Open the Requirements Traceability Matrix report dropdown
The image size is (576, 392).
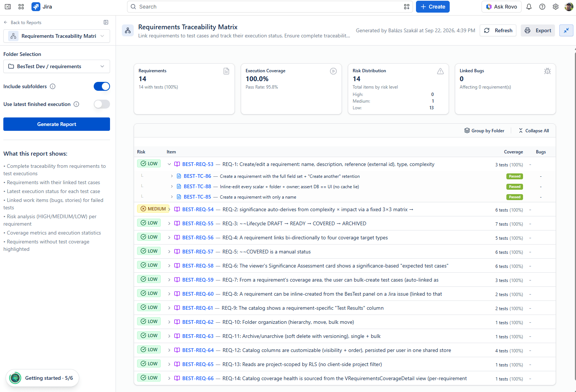[x=57, y=36]
